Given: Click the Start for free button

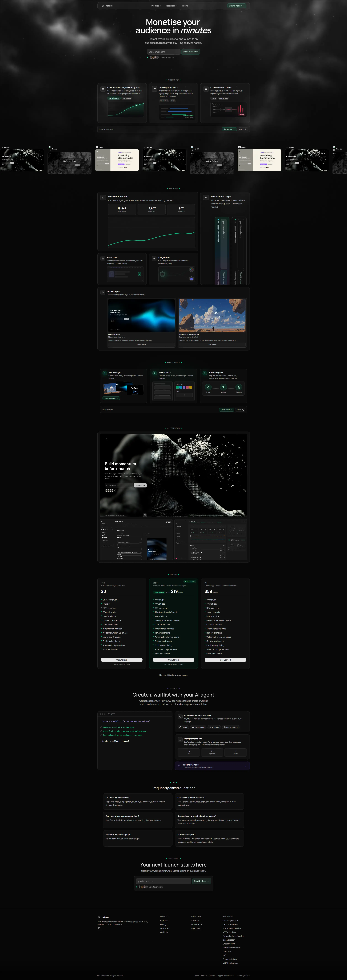Looking at the screenshot, I should pyautogui.click(x=201, y=881).
